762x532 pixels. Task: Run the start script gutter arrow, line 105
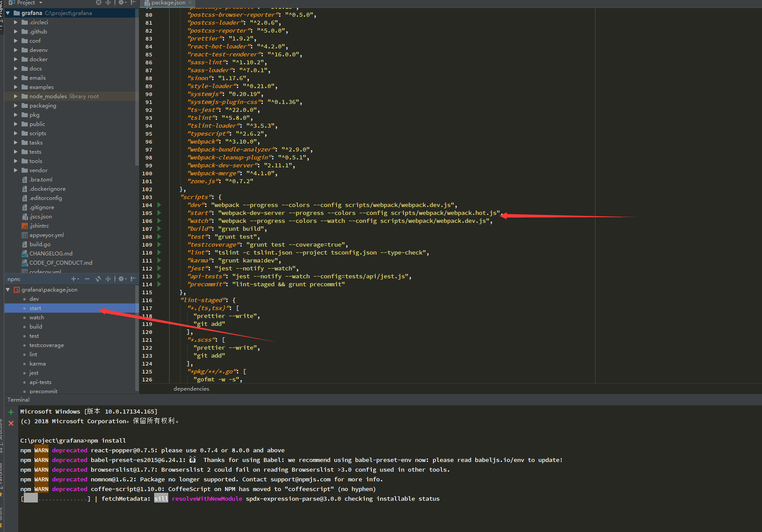159,213
